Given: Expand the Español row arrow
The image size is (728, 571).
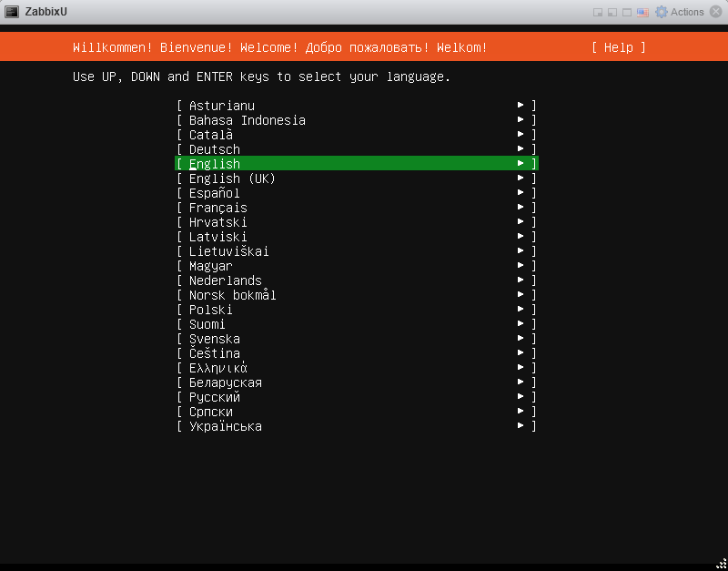Looking at the screenshot, I should click(x=521, y=192).
